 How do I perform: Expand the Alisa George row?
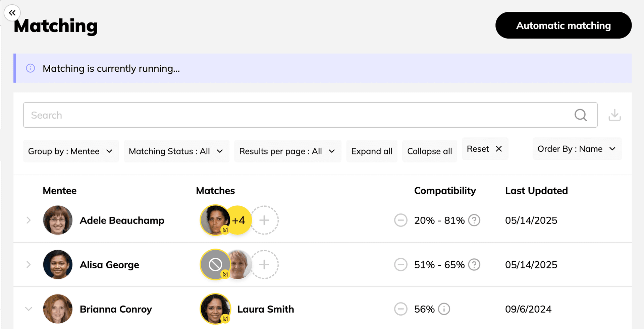click(29, 265)
